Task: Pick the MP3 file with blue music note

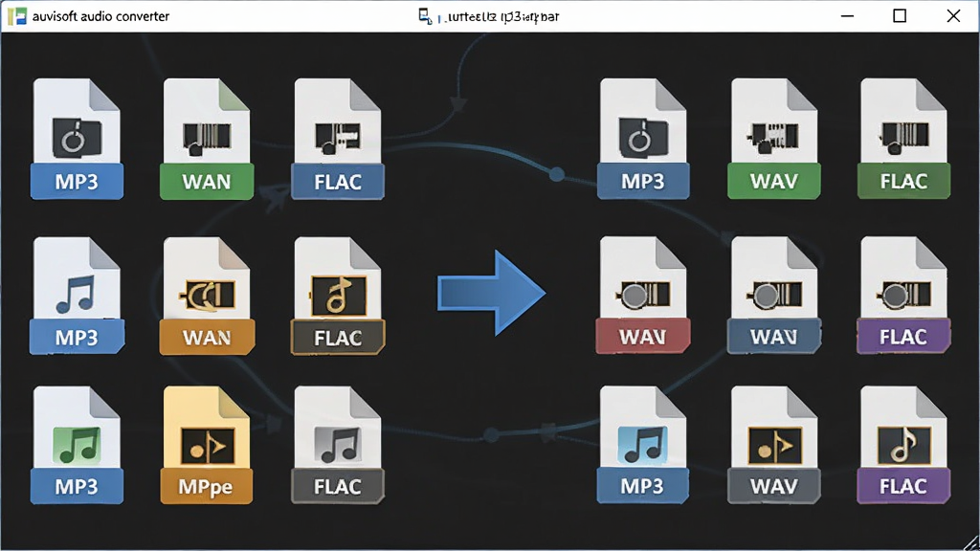Action: [77, 296]
